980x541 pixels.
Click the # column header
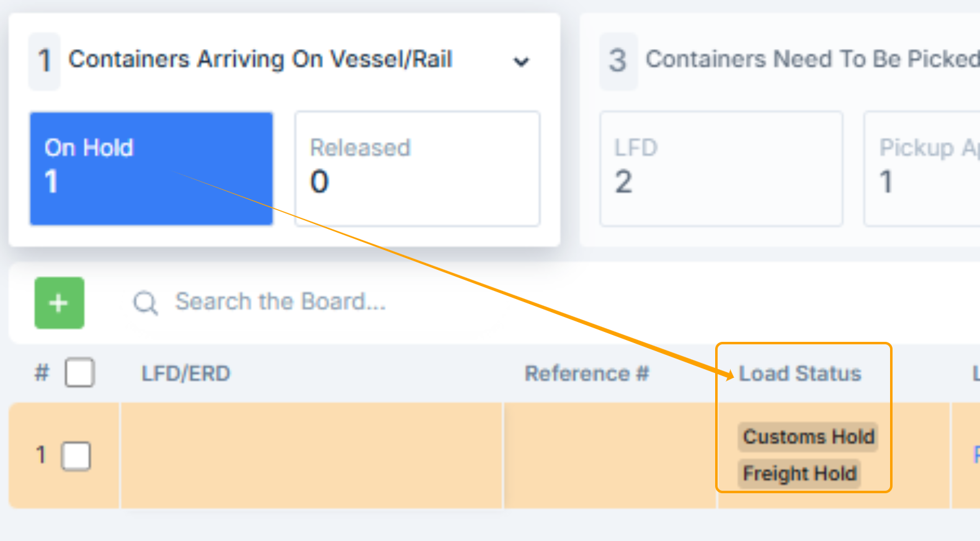pos(42,373)
